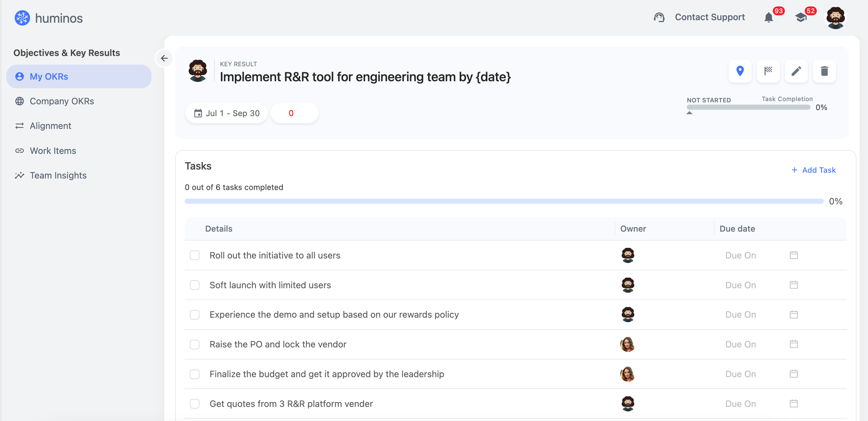Click 'Due On' field for Raise the PO task
Viewport: 868px width, 421px height.
click(x=740, y=345)
